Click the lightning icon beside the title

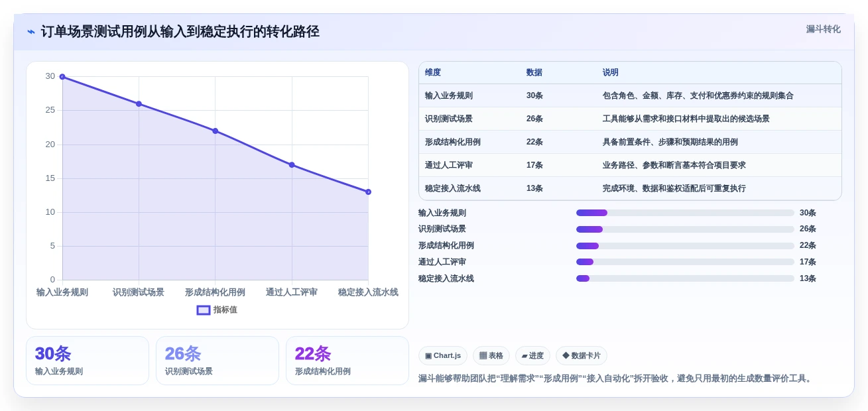click(31, 32)
